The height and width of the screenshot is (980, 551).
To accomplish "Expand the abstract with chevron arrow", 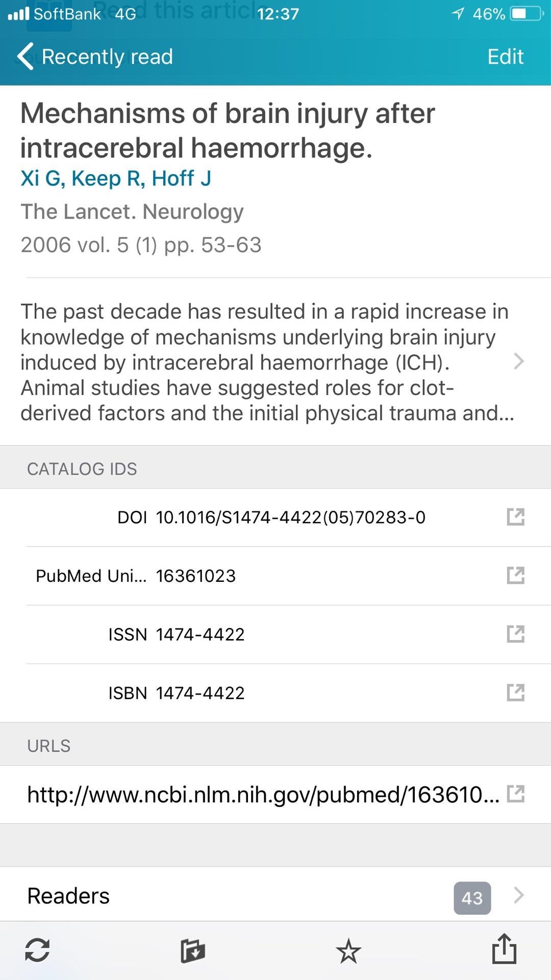I will [518, 361].
